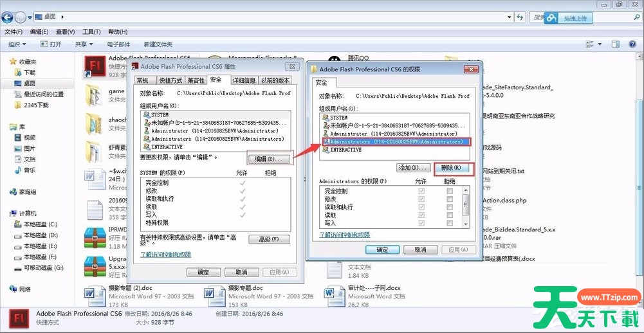Click the 拖拽上传 cloud upload button
The width and height of the screenshot is (644, 333).
click(x=569, y=18)
